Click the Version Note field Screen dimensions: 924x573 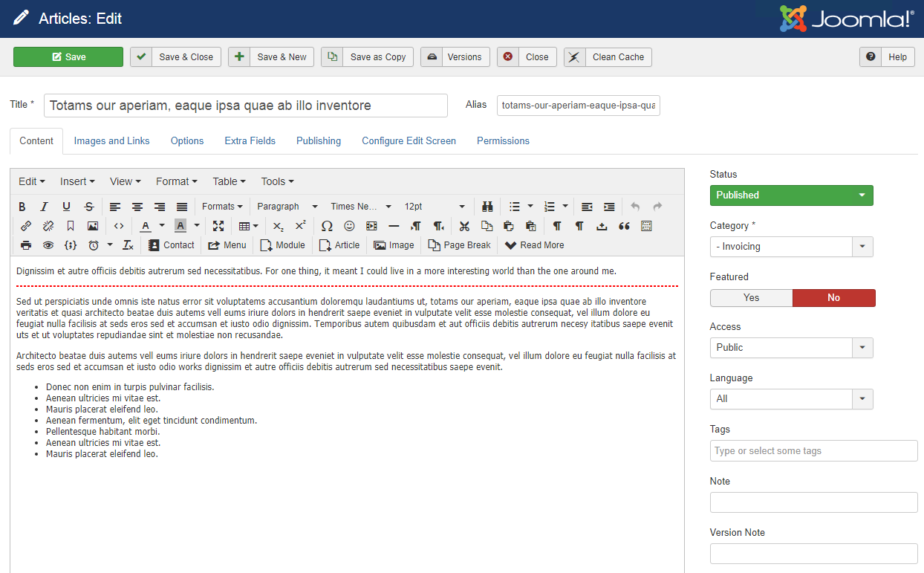814,554
